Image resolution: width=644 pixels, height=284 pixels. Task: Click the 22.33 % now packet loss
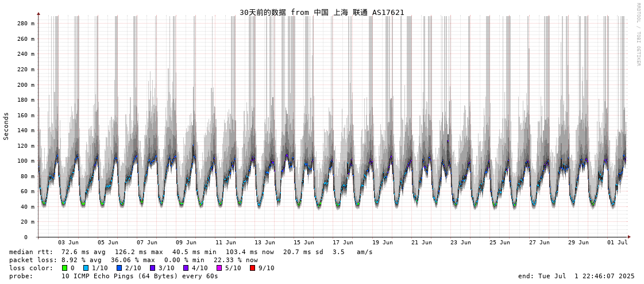236,260
